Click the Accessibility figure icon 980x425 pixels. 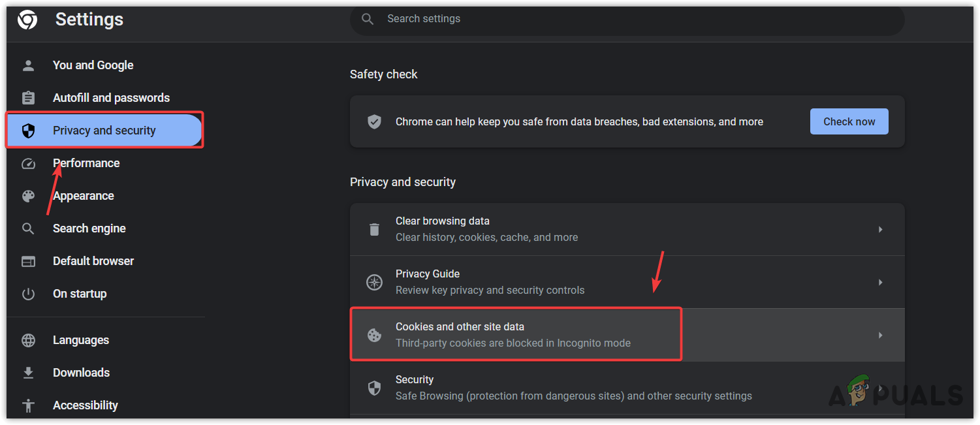[28, 405]
